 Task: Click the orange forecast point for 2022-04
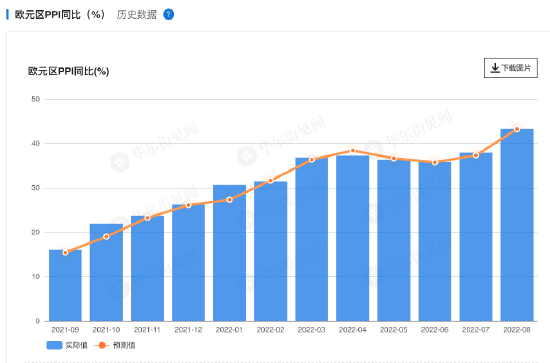point(353,151)
